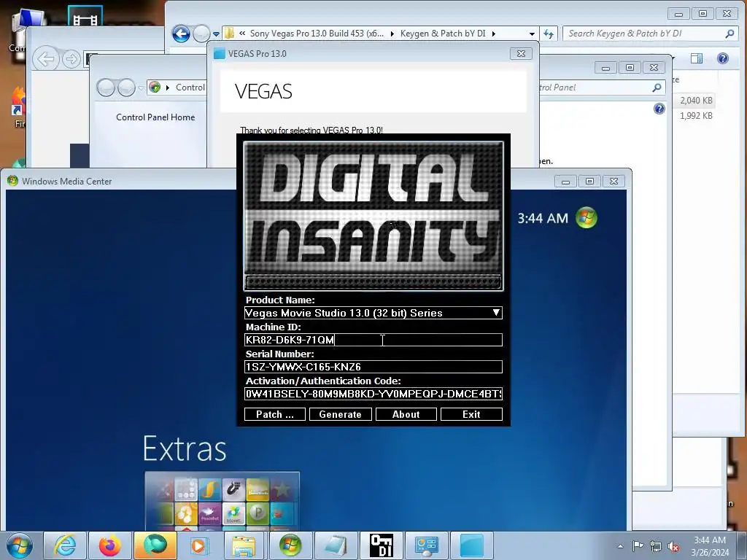Open recent locations dropdown beside navigation arrows
747x560 pixels.
coord(216,34)
